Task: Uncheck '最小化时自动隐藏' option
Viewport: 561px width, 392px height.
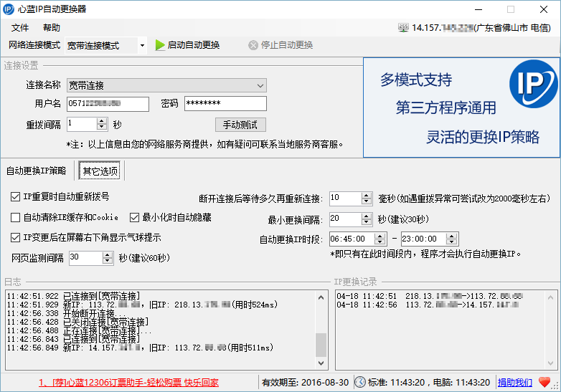Action: point(134,217)
